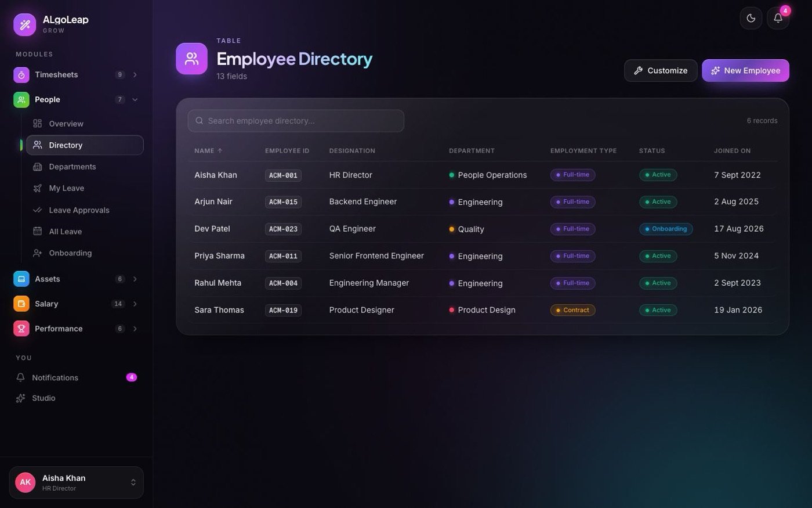Expand the Timesheets module chevron
The image size is (812, 508).
coord(135,75)
